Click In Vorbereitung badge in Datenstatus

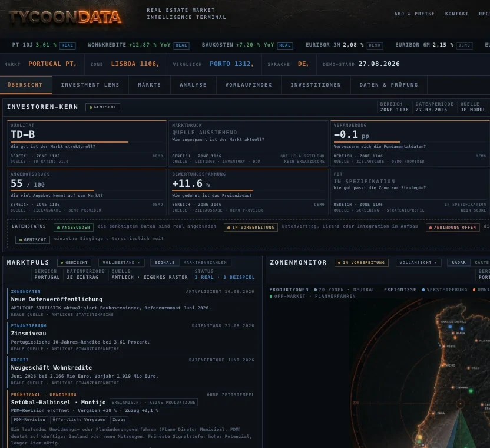[251, 228]
